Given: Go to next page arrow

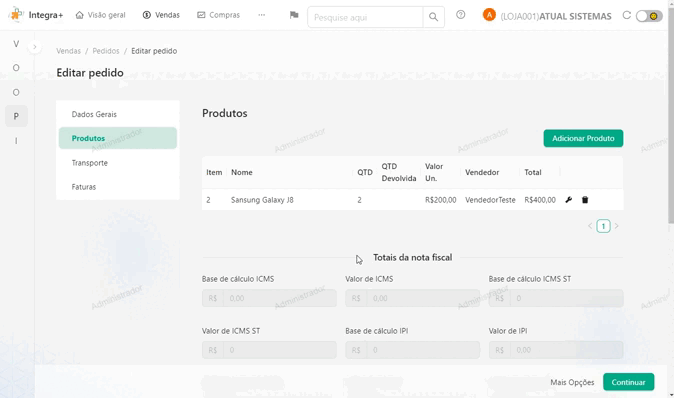Looking at the screenshot, I should click(x=616, y=226).
